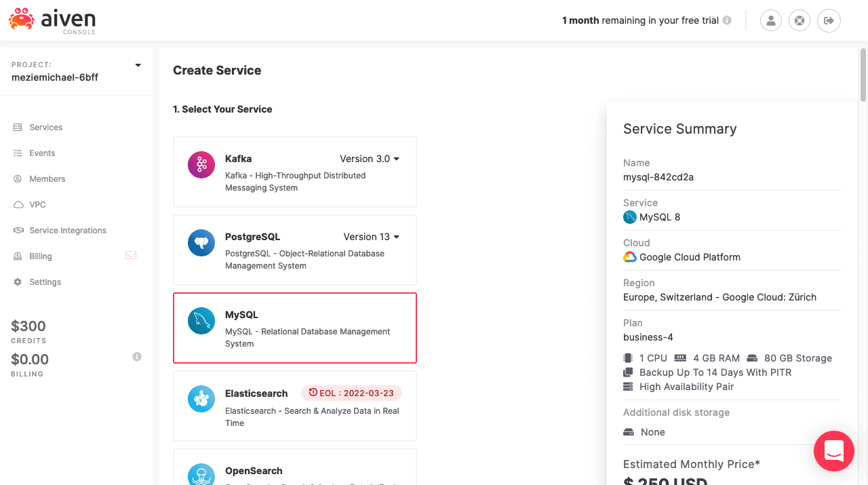Viewport: 868px width, 485px height.
Task: Select the Kafka service card
Action: click(x=294, y=172)
